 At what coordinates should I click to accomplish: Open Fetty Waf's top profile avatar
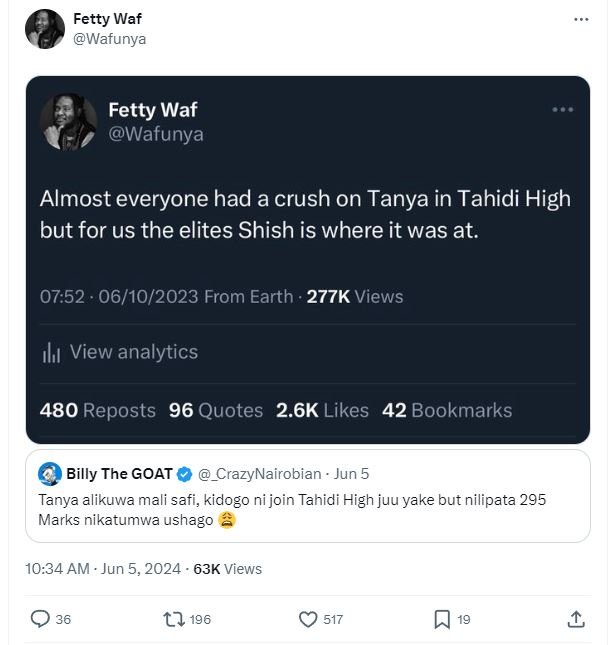pyautogui.click(x=45, y=29)
